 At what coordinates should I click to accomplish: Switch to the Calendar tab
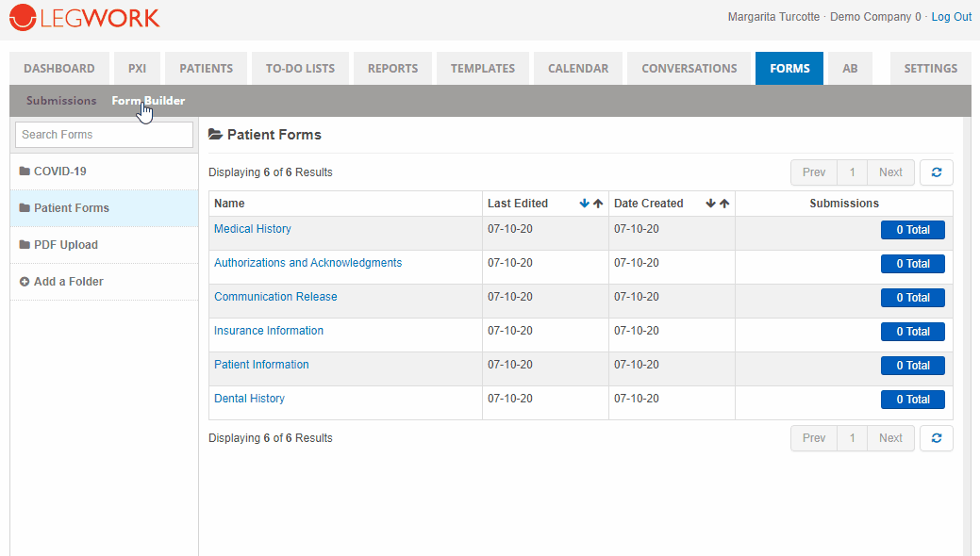pos(578,69)
